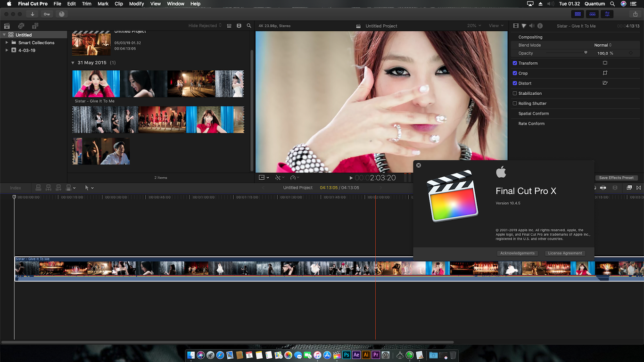Show the Background Tasks progress icon
The height and width of the screenshot is (362, 644).
(x=61, y=14)
